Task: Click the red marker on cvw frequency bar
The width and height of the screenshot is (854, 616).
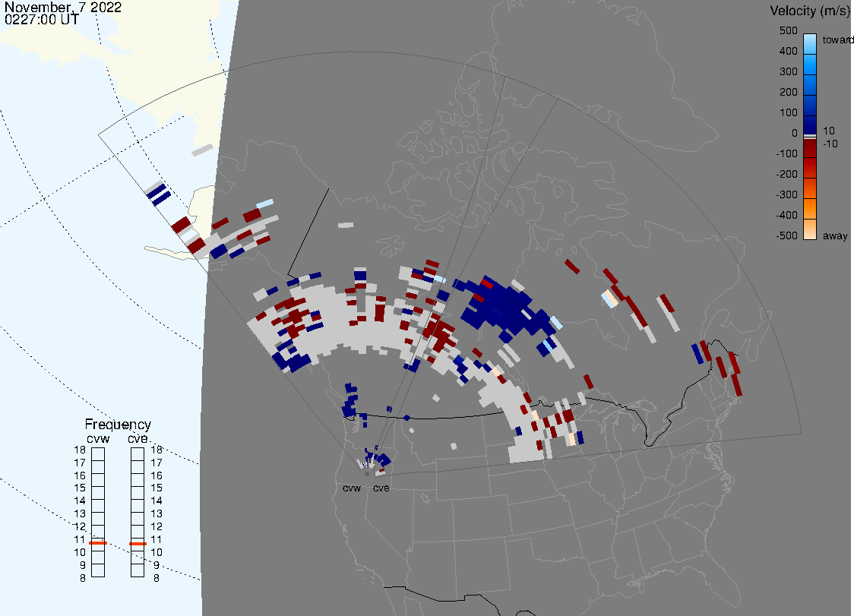Action: pos(98,543)
